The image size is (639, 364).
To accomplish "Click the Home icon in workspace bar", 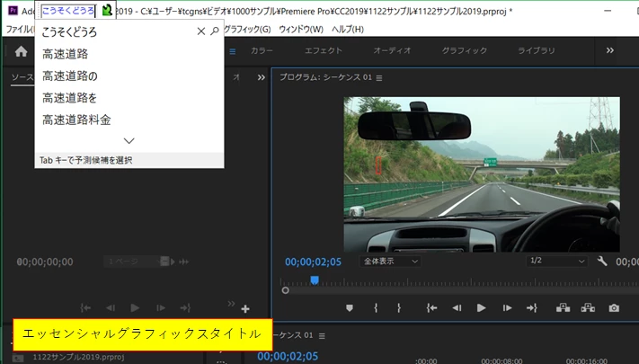I will click(x=21, y=51).
